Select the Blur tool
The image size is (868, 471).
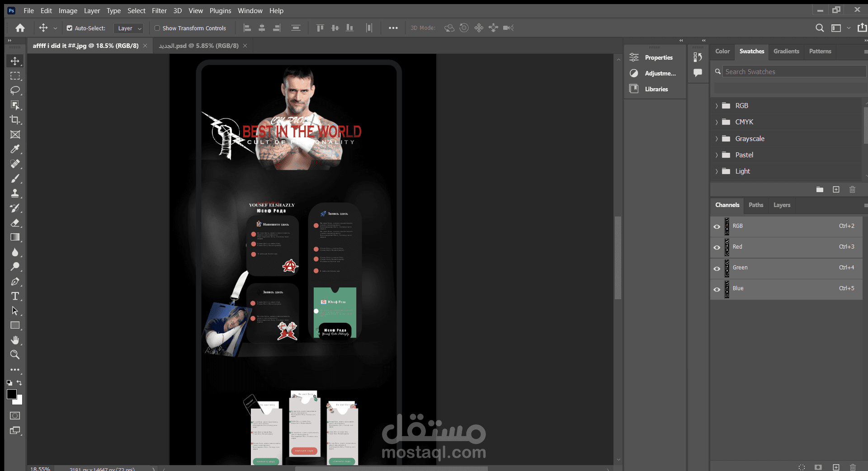tap(15, 252)
